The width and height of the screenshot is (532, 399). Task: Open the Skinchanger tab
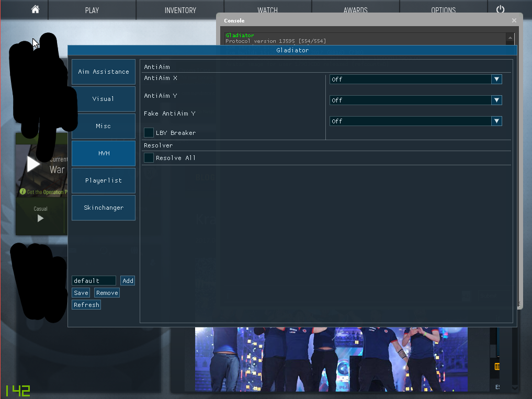[x=104, y=208]
